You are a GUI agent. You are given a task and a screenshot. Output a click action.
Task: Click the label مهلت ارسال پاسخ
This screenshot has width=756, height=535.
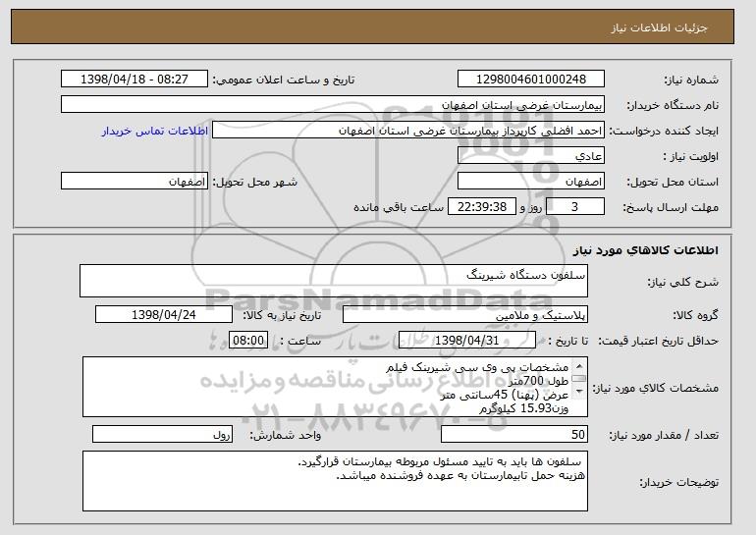pos(671,207)
